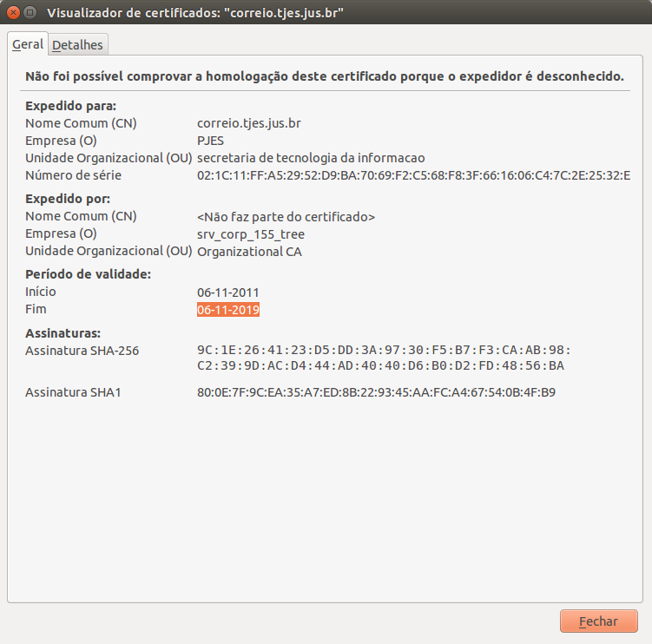The height and width of the screenshot is (644, 652).
Task: Click the 'Início' label
Action: point(40,292)
